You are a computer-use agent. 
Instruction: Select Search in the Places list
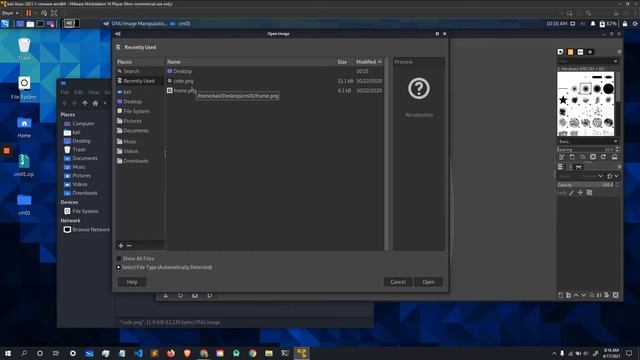pos(140,71)
